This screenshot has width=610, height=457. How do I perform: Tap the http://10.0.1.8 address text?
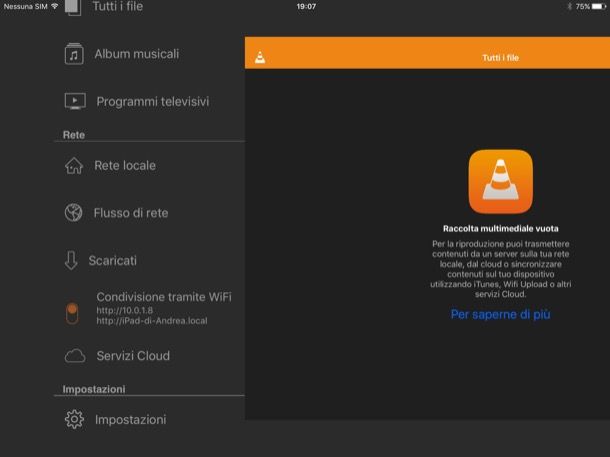tap(124, 310)
